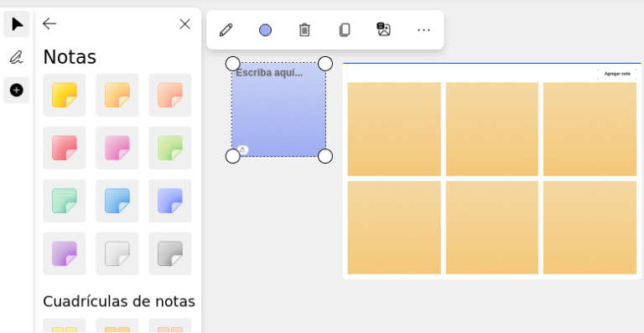The height and width of the screenshot is (333, 644).
Task: Select the pointer arrow tool
Action: [x=17, y=24]
